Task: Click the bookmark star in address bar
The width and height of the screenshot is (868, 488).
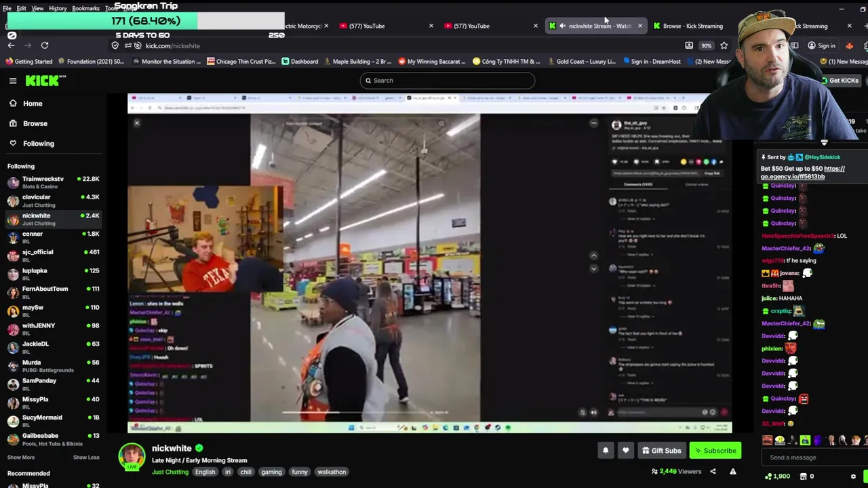Action: pyautogui.click(x=724, y=45)
